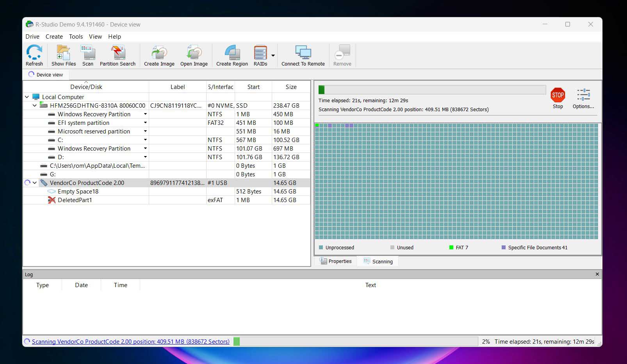
Task: Click the Unused legend swatch
Action: click(392, 247)
